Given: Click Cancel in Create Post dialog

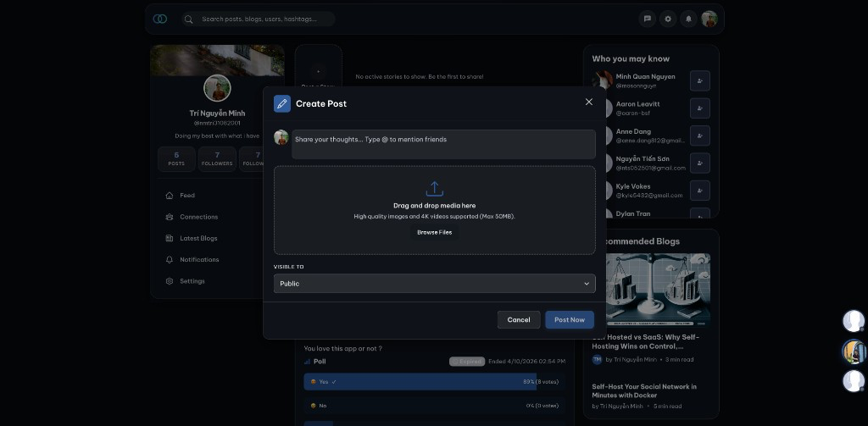Looking at the screenshot, I should (519, 320).
